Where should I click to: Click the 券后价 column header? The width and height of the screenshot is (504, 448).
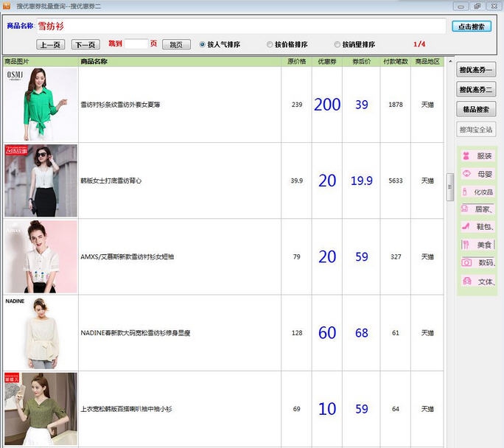pyautogui.click(x=361, y=62)
